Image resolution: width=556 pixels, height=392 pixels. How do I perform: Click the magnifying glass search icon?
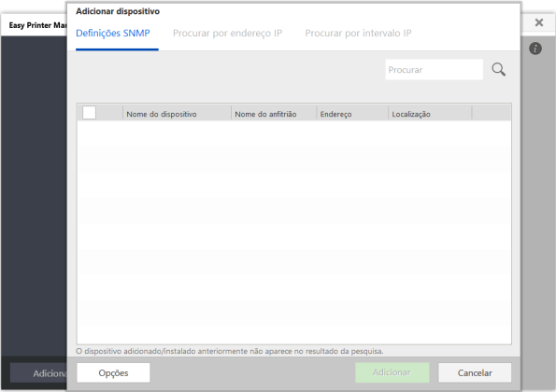coord(499,69)
